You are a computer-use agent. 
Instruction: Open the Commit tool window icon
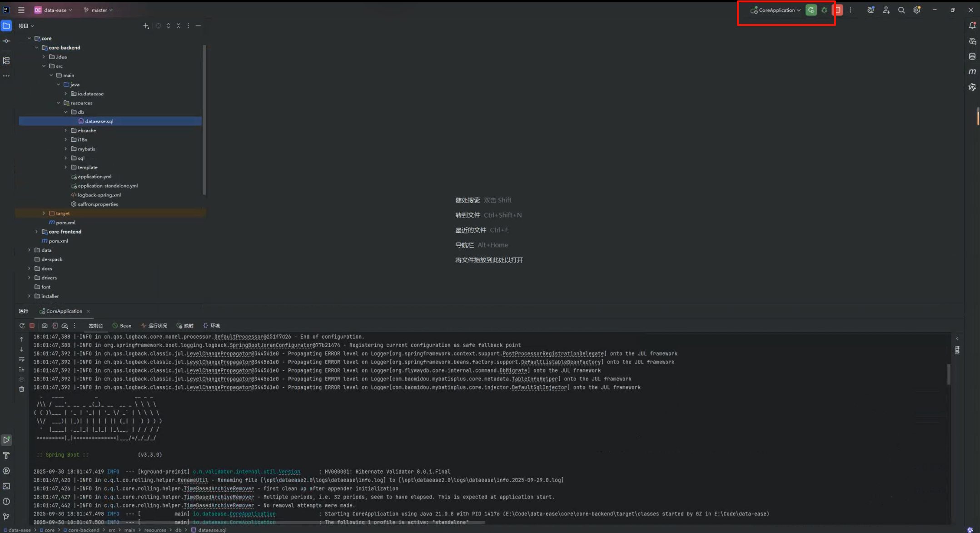coord(6,41)
